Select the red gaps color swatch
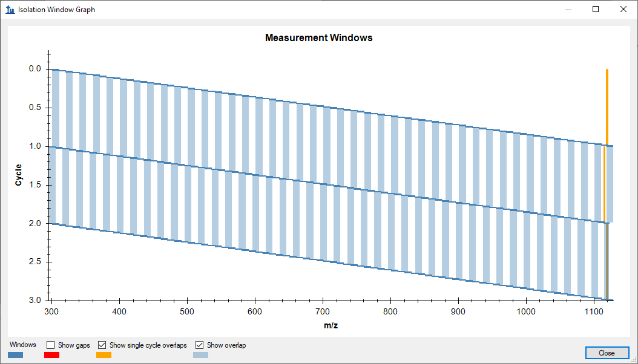The image size is (638, 364). pos(51,355)
